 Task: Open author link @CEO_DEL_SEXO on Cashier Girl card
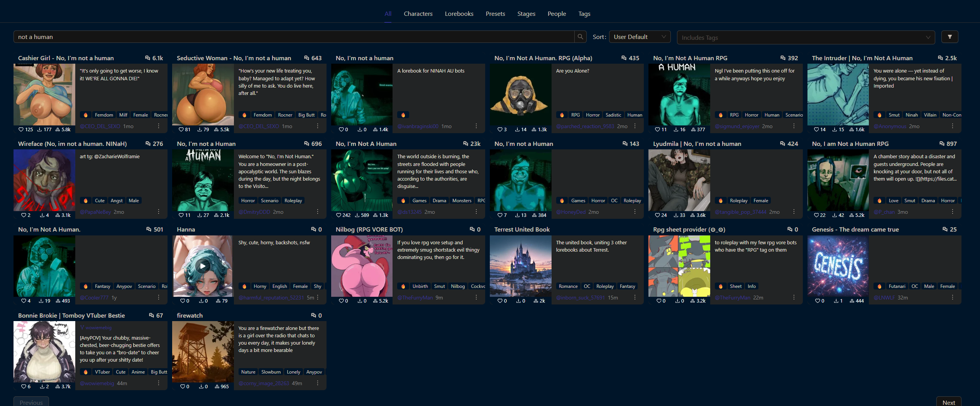[100, 126]
